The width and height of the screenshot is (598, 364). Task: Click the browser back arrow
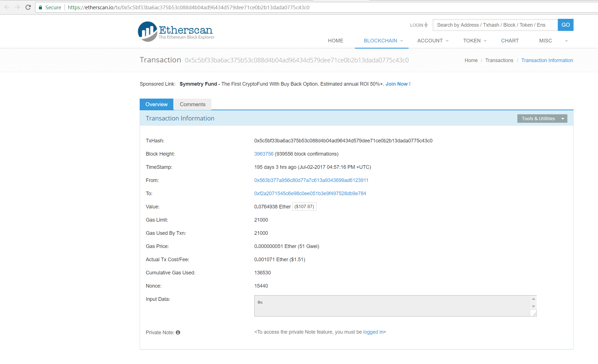coord(7,7)
